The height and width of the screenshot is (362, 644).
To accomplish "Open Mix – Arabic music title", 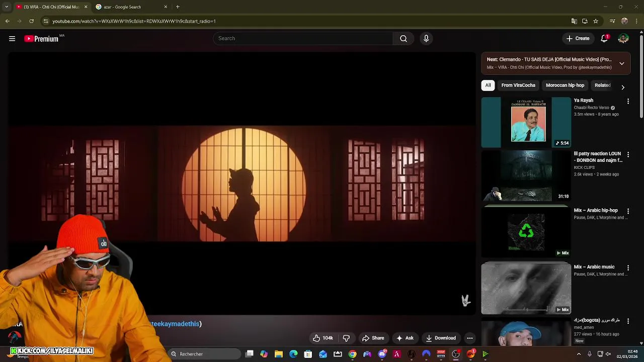I will pos(594,267).
